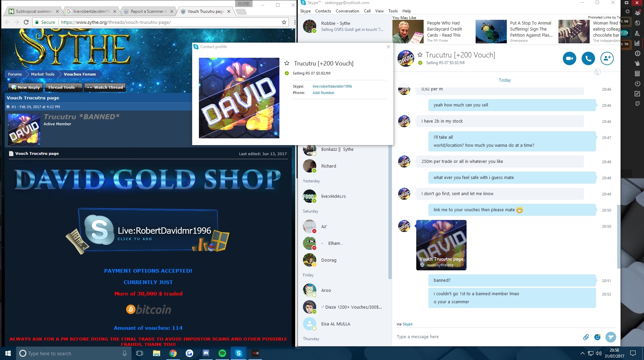This screenshot has height=360, width=644.
Task: Open the Forums breadcrumb link
Action: [15, 74]
